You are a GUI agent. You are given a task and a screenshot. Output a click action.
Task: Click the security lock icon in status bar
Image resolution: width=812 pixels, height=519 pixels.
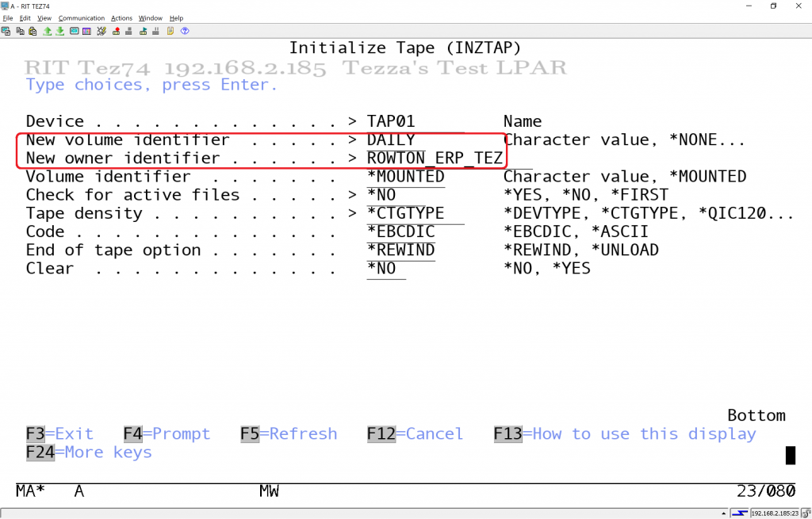805,513
